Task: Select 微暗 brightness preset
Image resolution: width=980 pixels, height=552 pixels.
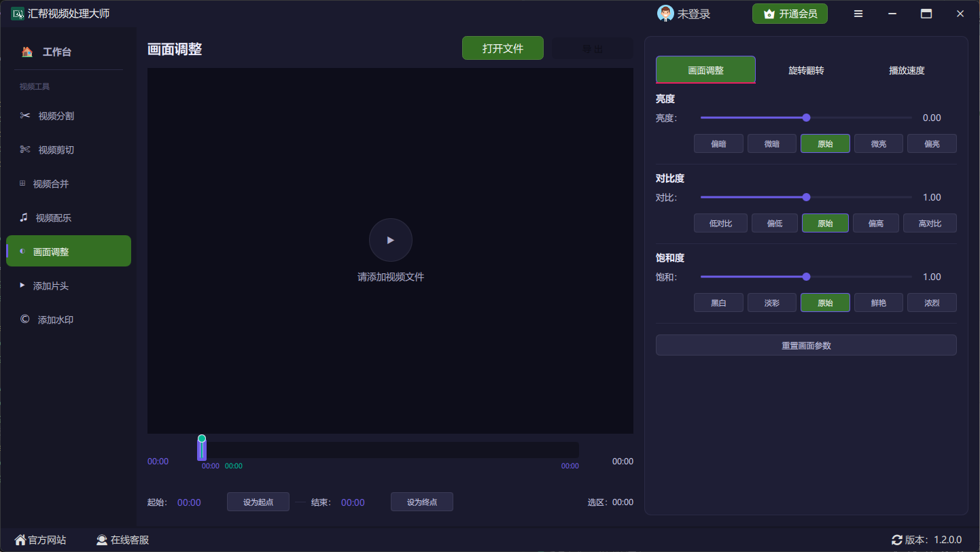Action: point(772,143)
